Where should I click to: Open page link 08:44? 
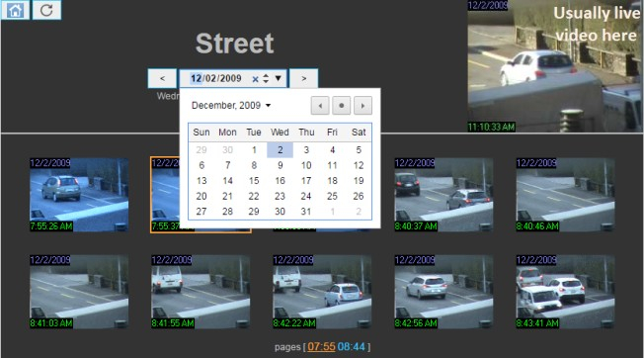[x=352, y=347]
